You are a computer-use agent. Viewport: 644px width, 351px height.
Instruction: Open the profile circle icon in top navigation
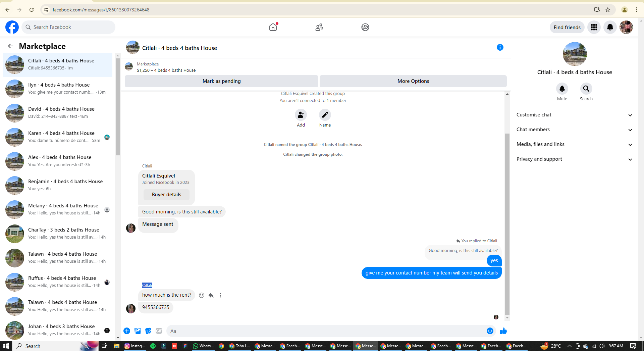coord(365,27)
